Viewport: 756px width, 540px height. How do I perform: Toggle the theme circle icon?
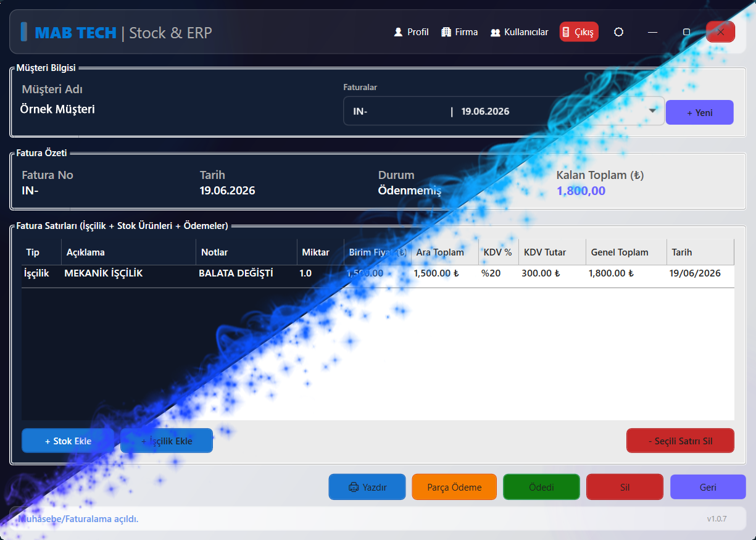tap(619, 32)
